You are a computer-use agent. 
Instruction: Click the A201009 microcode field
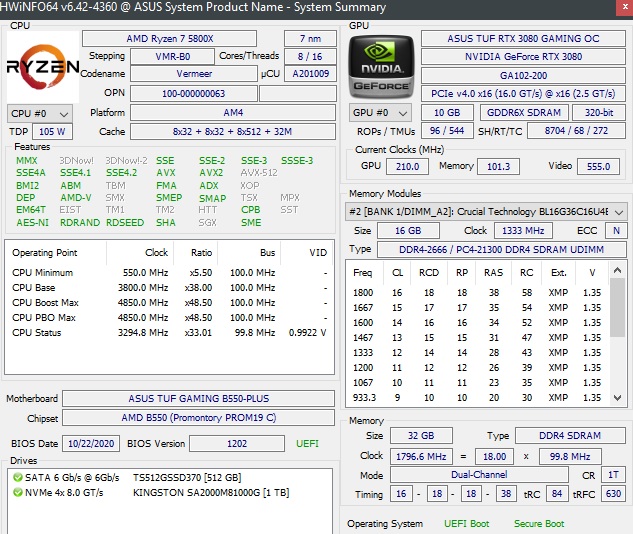pos(310,74)
